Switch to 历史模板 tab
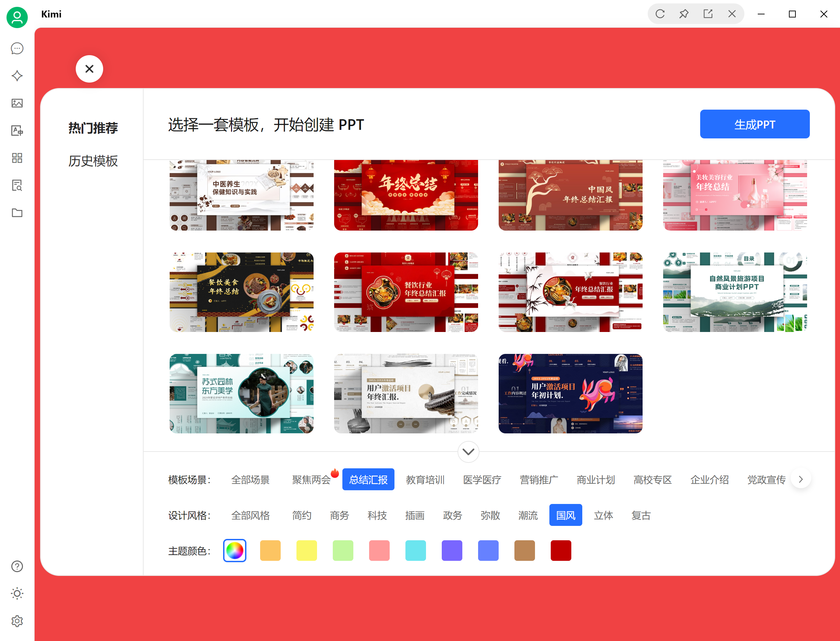Screen dimensions: 840x641 (x=93, y=161)
